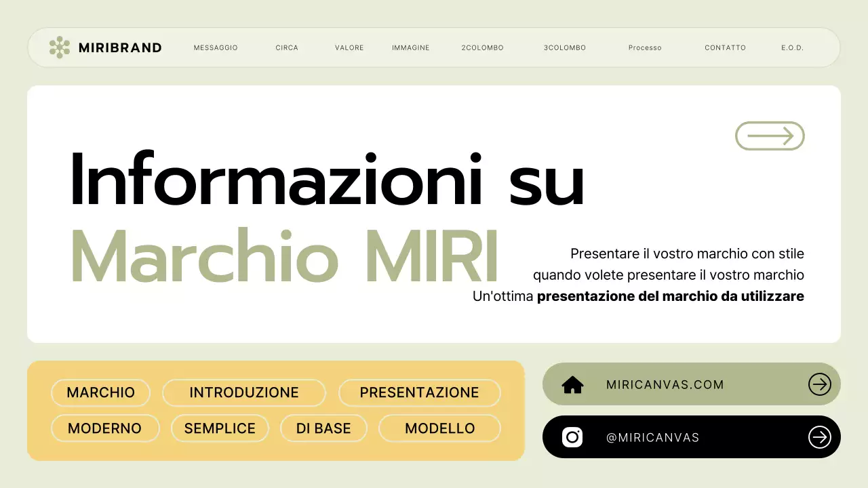The width and height of the screenshot is (868, 488).
Task: Select the INTRODUZIONE tag
Action: click(244, 392)
